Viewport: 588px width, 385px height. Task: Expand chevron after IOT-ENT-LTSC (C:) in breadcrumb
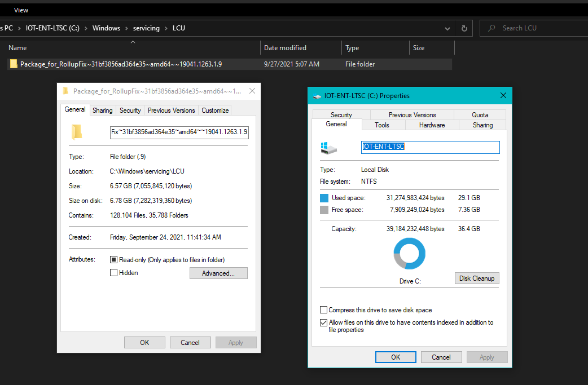[86, 28]
